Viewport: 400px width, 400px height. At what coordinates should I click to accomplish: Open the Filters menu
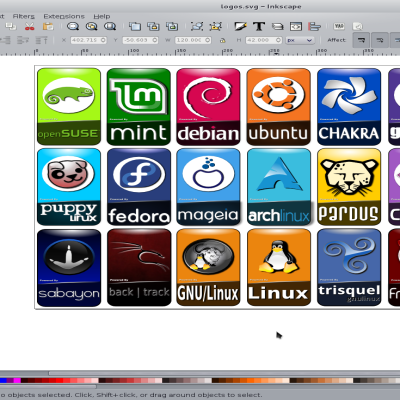(x=24, y=16)
